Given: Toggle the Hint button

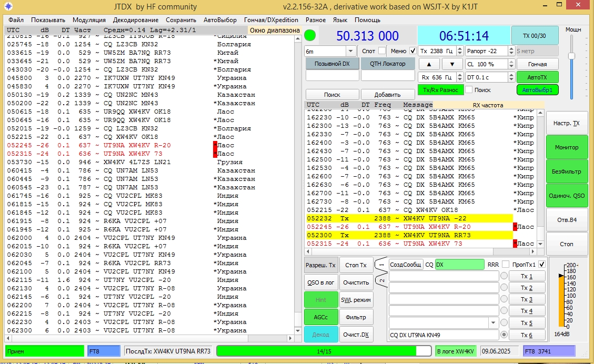Looking at the screenshot, I should point(320,300).
